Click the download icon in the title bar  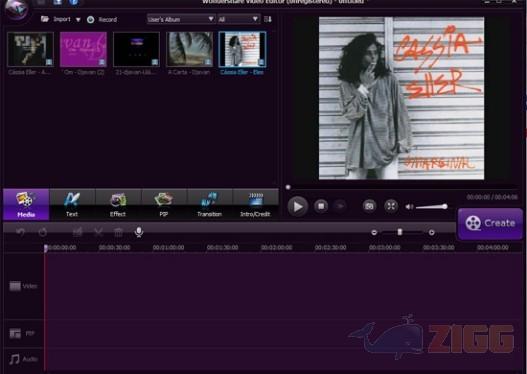58,2
